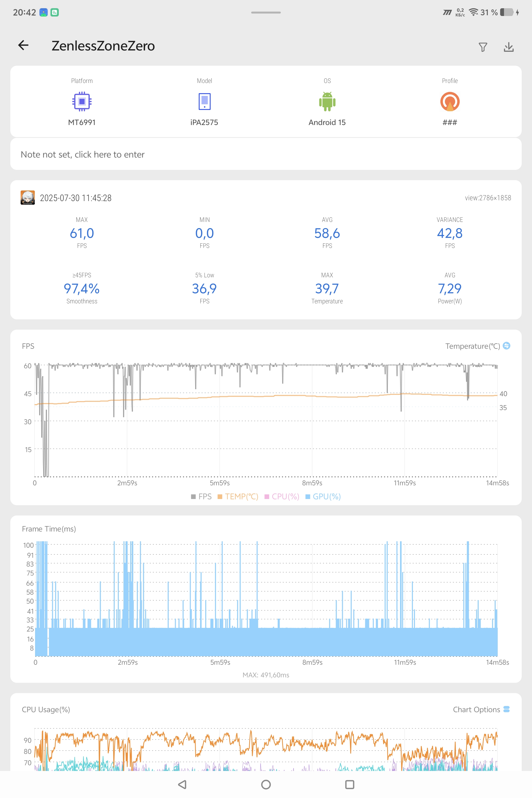The width and height of the screenshot is (532, 798).
Task: Go back using the arrow icon
Action: pos(23,45)
